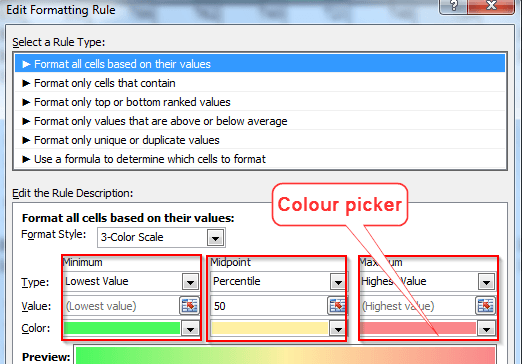Click the Minimum '(Lowest value)' input field
The image size is (522, 364).
click(121, 306)
